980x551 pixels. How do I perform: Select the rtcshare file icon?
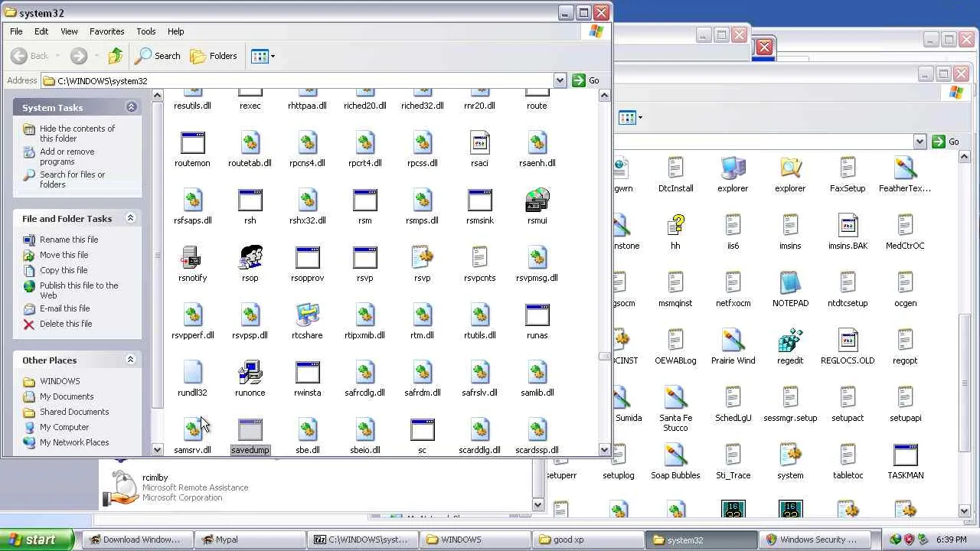coord(308,315)
